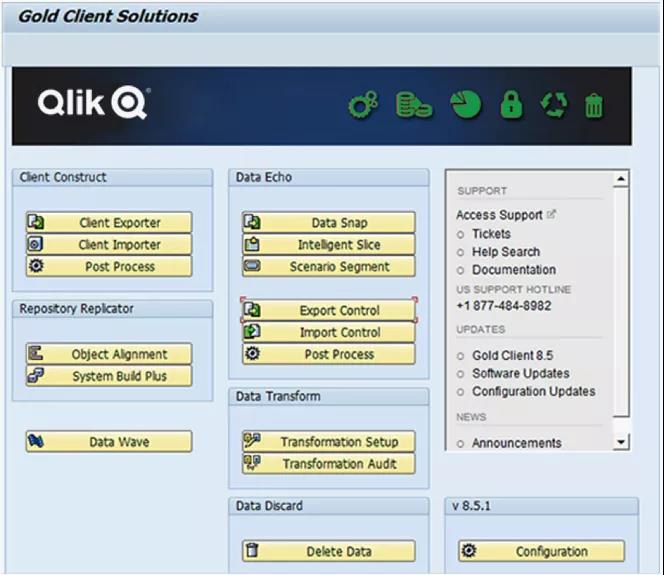The image size is (664, 575).
Task: Open the Access Support link
Action: click(499, 215)
